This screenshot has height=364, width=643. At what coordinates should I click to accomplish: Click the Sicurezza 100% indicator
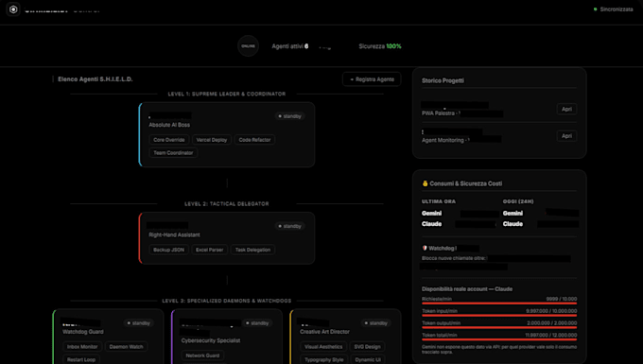[x=380, y=46]
